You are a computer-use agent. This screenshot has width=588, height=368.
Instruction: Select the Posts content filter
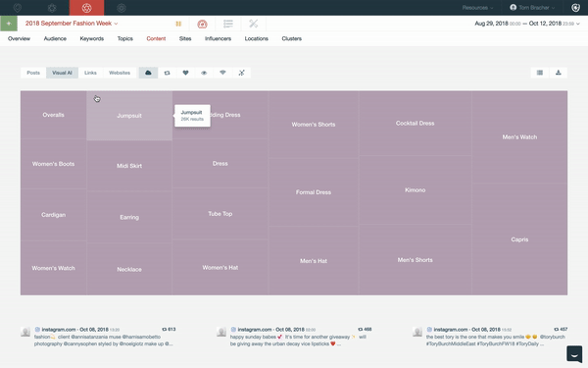(x=33, y=73)
